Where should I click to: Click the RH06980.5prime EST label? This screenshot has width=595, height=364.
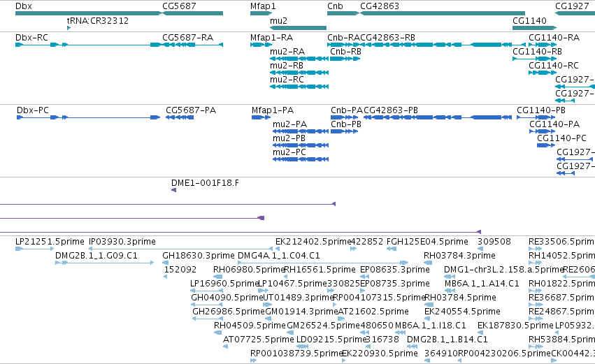point(249,270)
